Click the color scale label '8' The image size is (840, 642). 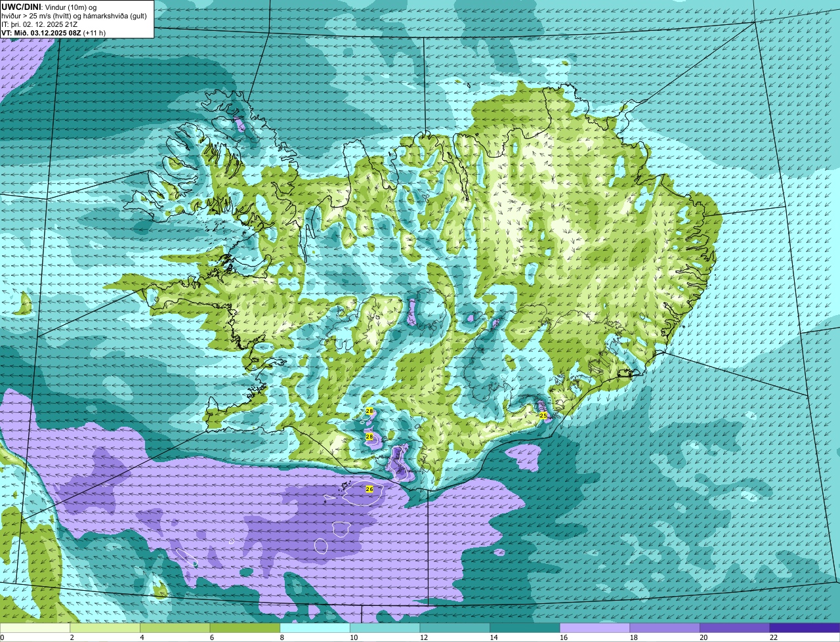(x=282, y=637)
